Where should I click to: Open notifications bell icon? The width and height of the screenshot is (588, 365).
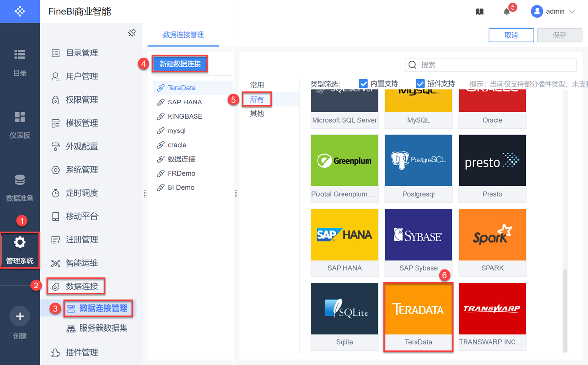point(507,11)
